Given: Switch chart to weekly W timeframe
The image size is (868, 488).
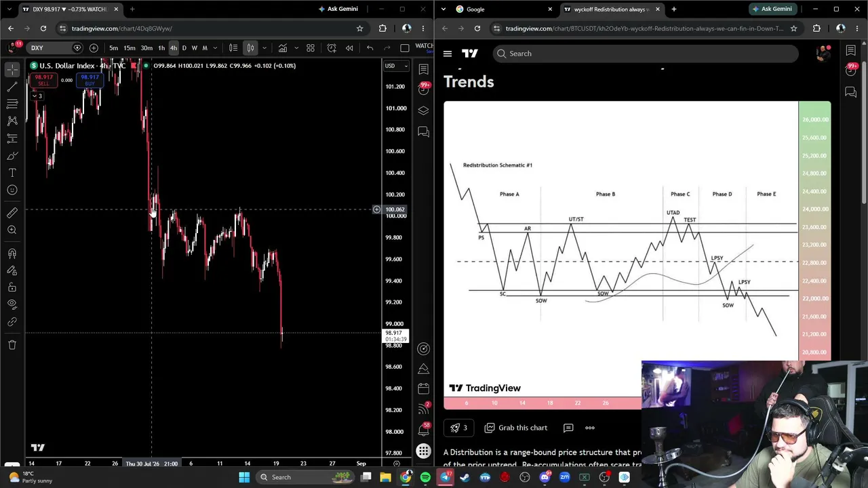Looking at the screenshot, I should tap(195, 48).
